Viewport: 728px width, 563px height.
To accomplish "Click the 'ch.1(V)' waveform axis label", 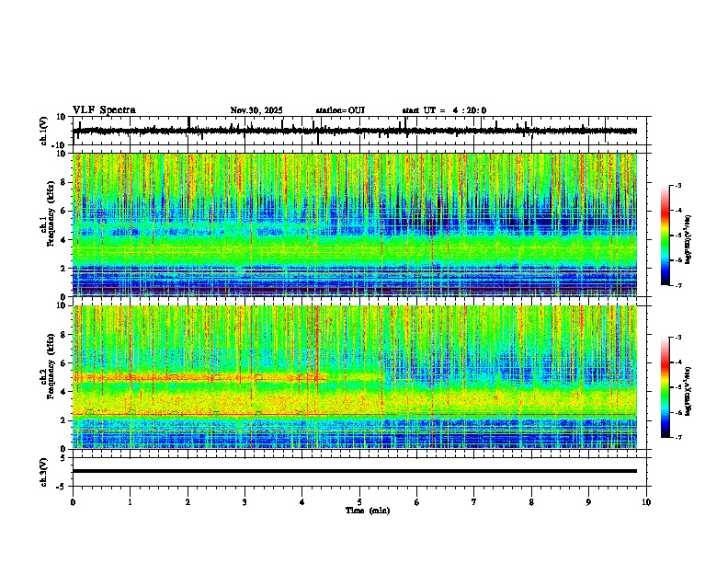I will click(44, 131).
